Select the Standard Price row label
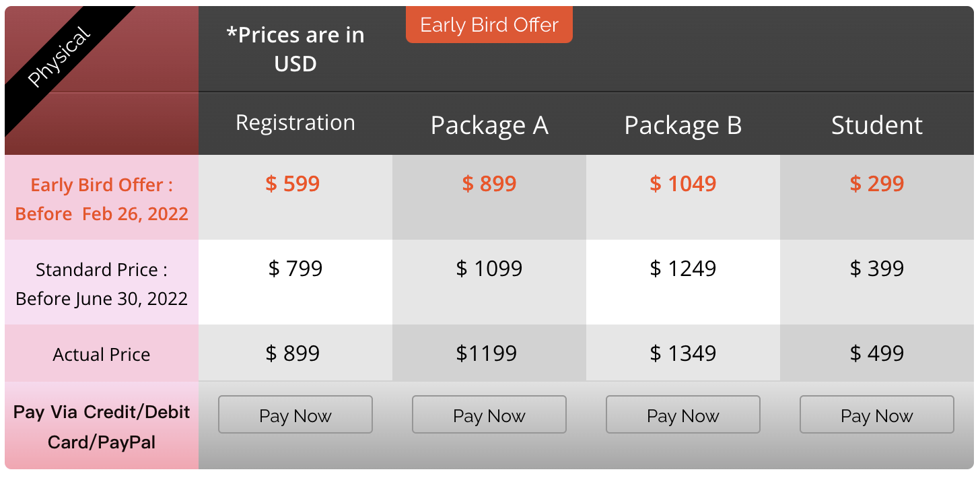The width and height of the screenshot is (980, 478). point(102,283)
